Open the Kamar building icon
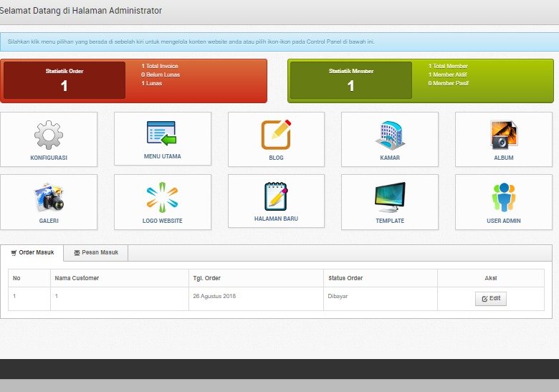 pyautogui.click(x=390, y=135)
